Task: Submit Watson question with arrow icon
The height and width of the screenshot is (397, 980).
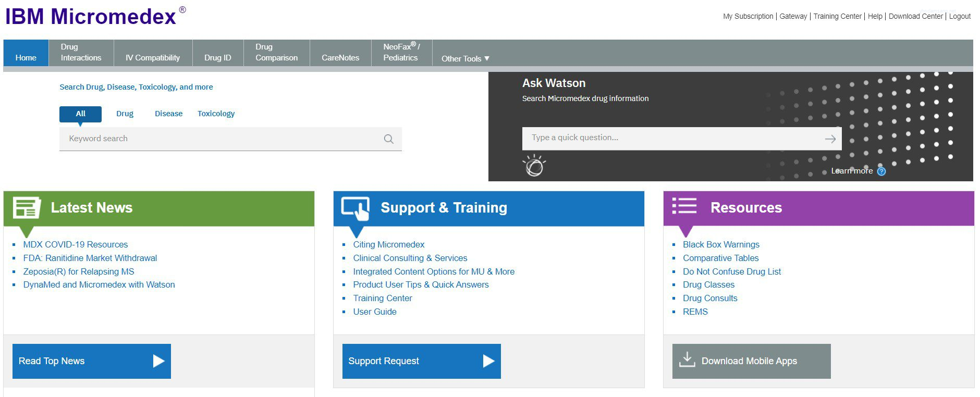Action: click(x=830, y=139)
